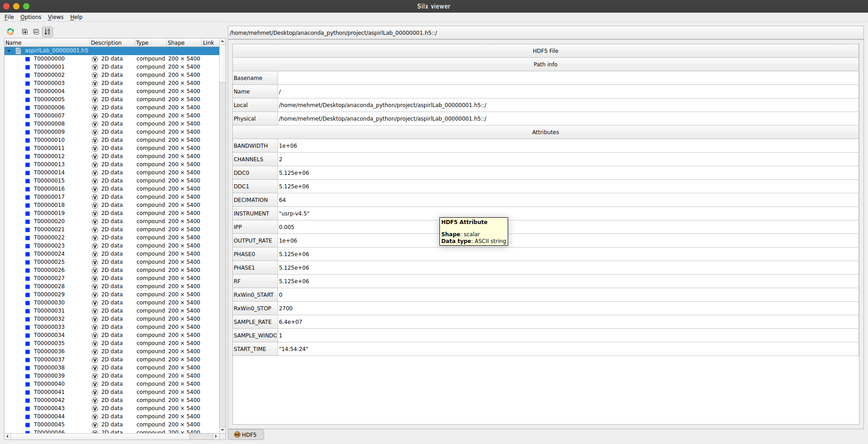This screenshot has width=868, height=444.
Task: Click the green refresh file icon
Action: point(10,32)
